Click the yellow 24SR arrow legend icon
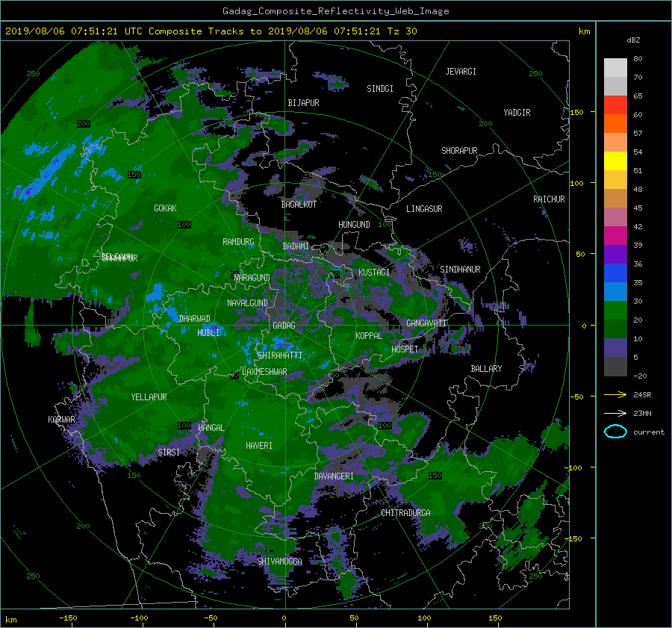 tap(615, 394)
